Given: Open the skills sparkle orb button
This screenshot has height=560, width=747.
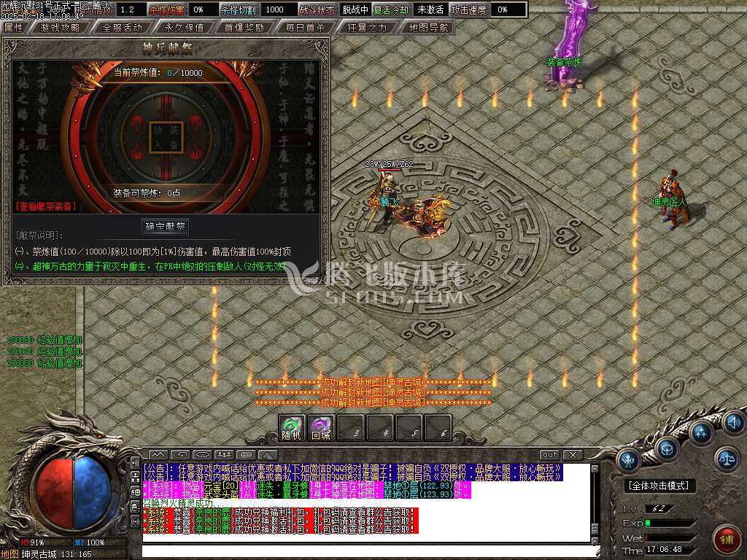Looking at the screenshot, I should point(700,433).
